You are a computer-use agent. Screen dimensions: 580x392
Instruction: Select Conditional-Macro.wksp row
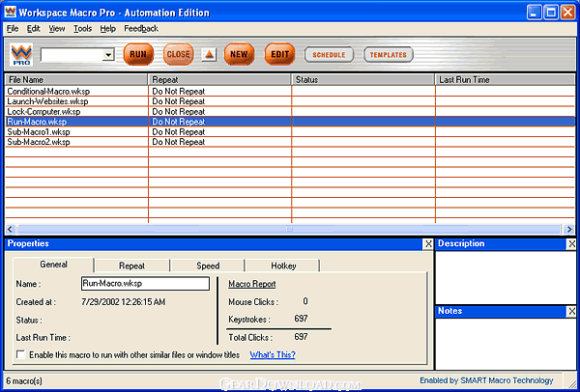click(290, 91)
